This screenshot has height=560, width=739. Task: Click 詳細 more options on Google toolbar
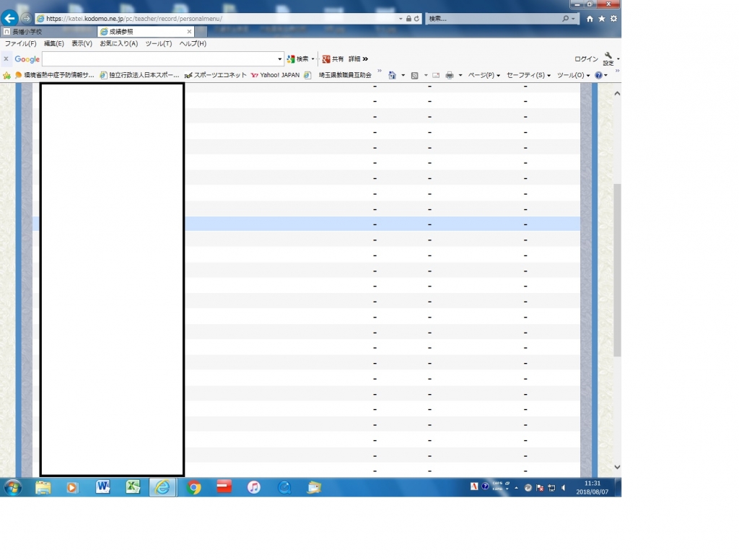coord(358,59)
